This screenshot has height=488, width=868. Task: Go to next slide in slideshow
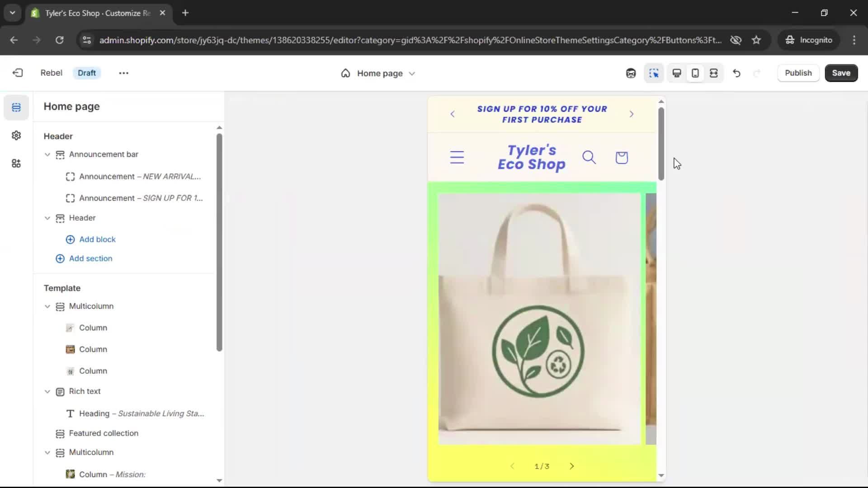point(572,466)
